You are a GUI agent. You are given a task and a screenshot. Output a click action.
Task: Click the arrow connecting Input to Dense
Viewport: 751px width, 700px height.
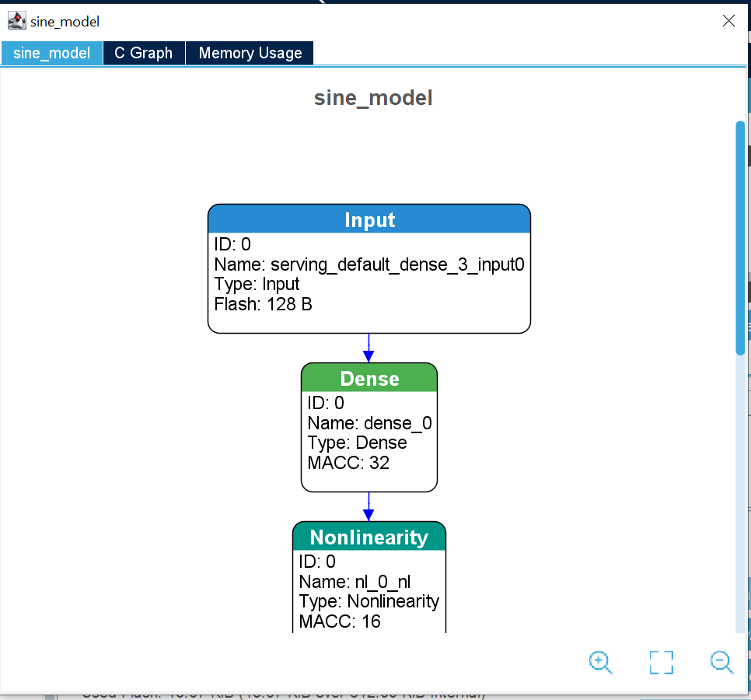pos(369,348)
